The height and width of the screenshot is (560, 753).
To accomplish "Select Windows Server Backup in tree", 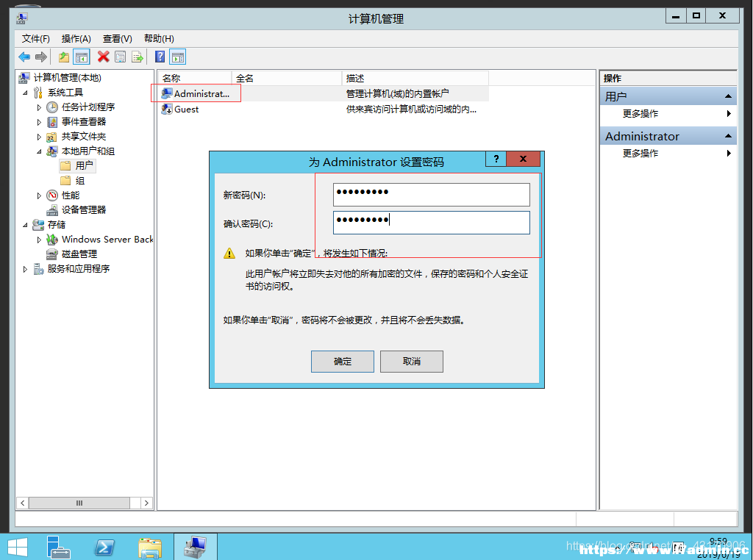I will pyautogui.click(x=99, y=239).
